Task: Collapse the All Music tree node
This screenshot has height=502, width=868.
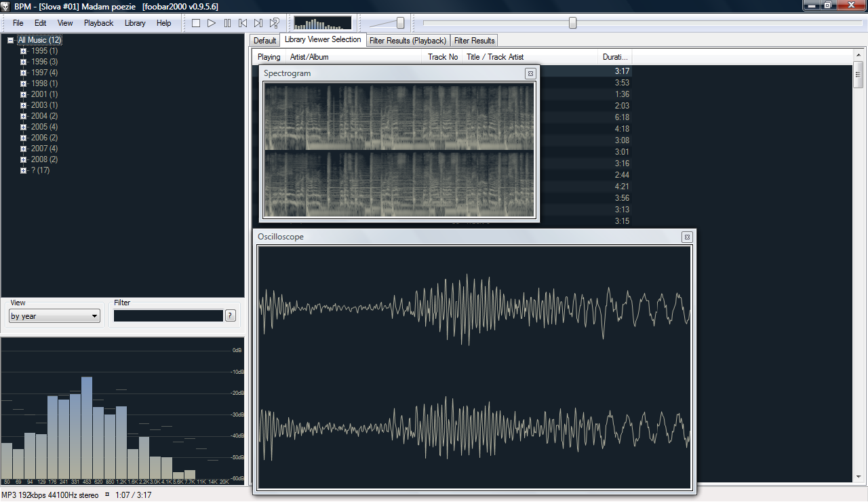Action: [x=11, y=41]
